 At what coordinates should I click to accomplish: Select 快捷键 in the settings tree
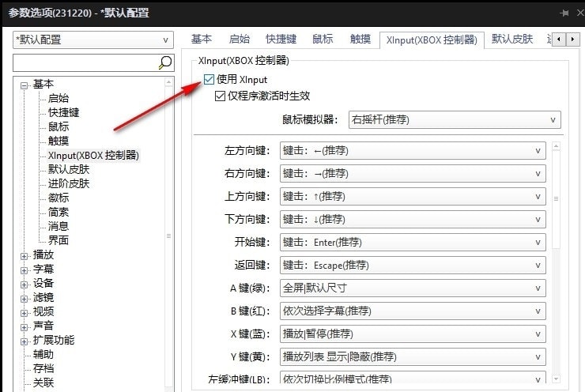(63, 113)
